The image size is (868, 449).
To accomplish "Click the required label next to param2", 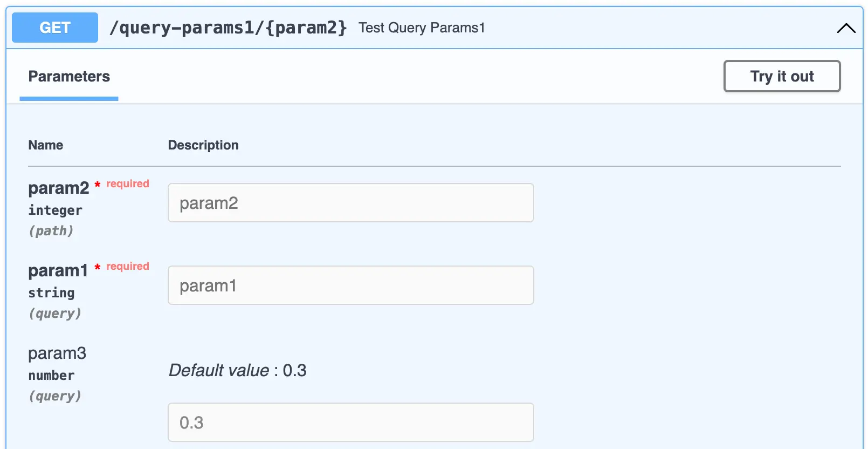I will click(x=127, y=183).
